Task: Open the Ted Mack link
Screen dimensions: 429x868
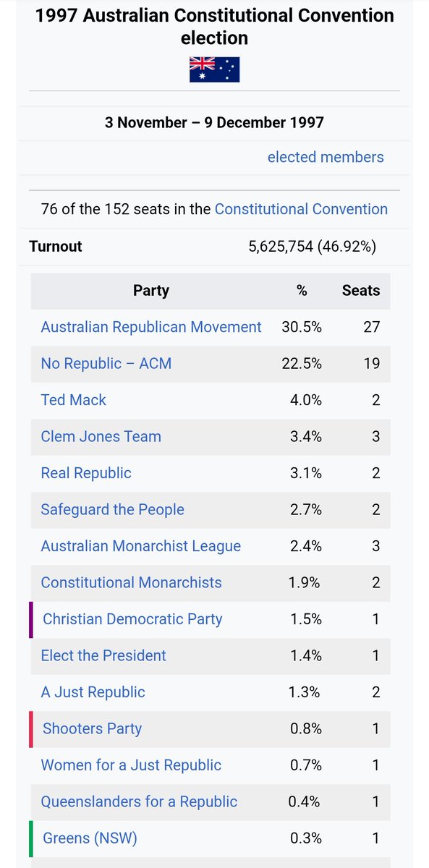Action: pos(74,400)
